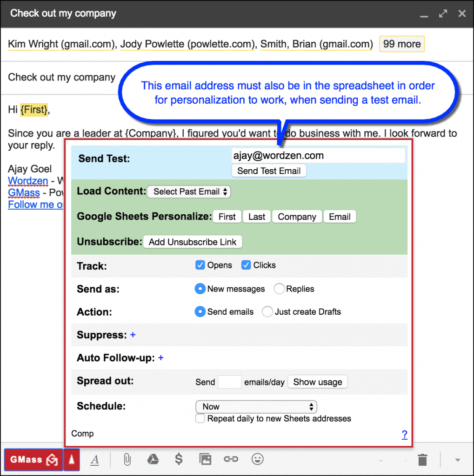Viewport: 474px width, 476px height.
Task: Discard the draft with the trash icon
Action: [422, 459]
